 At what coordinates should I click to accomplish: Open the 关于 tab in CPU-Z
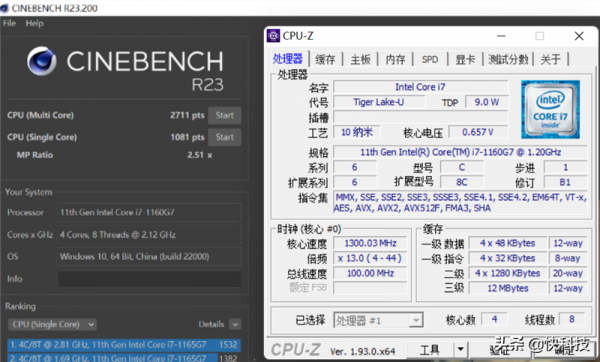click(551, 59)
